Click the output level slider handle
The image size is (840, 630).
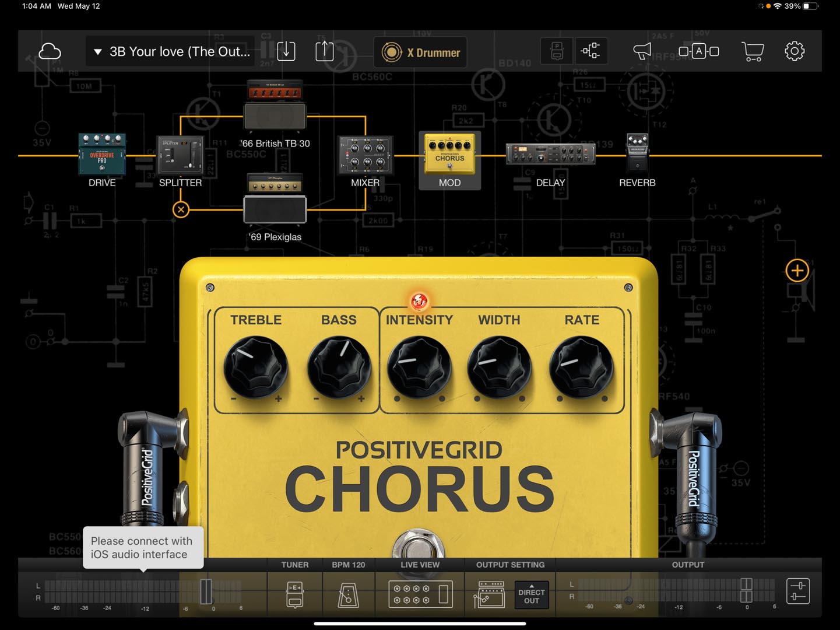746,590
